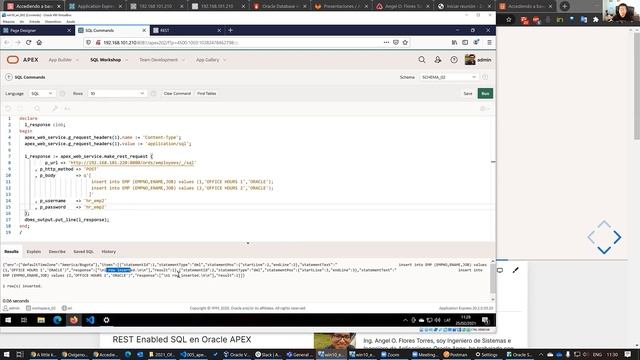Screen dimensions: 640x360
Task: Click the Undo icon in the editor toolbar
Action: click(8, 109)
